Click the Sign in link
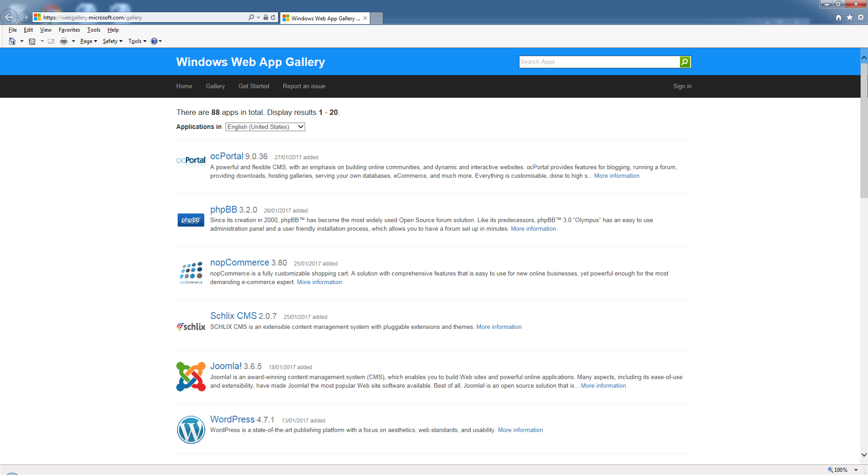The height and width of the screenshot is (475, 868). (682, 86)
